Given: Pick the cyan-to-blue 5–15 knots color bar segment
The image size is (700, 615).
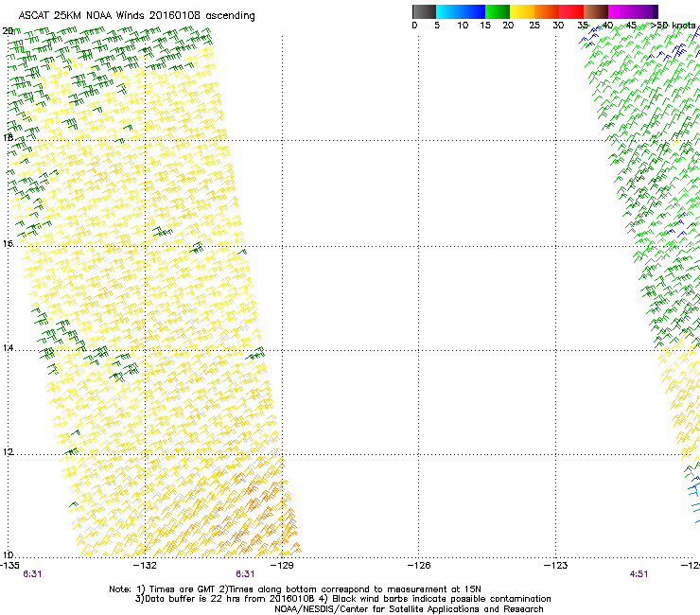Looking at the screenshot, I should pos(461,11).
